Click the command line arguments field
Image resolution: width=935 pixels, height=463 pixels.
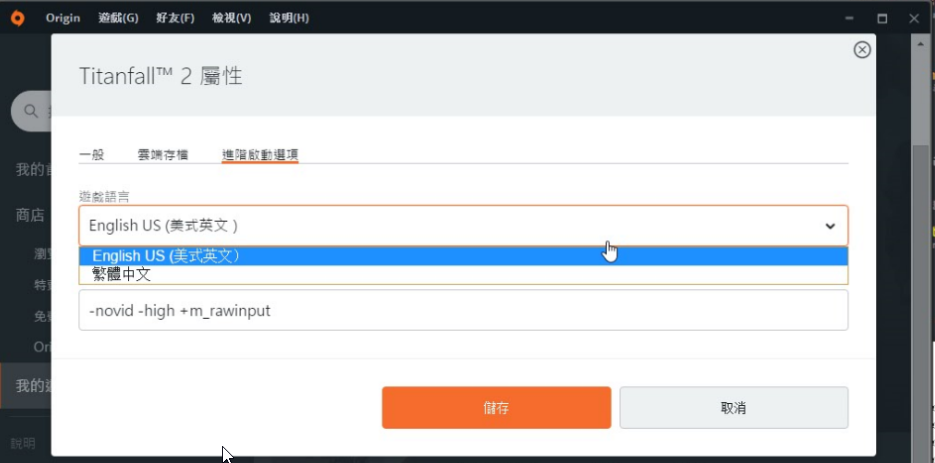(x=463, y=310)
